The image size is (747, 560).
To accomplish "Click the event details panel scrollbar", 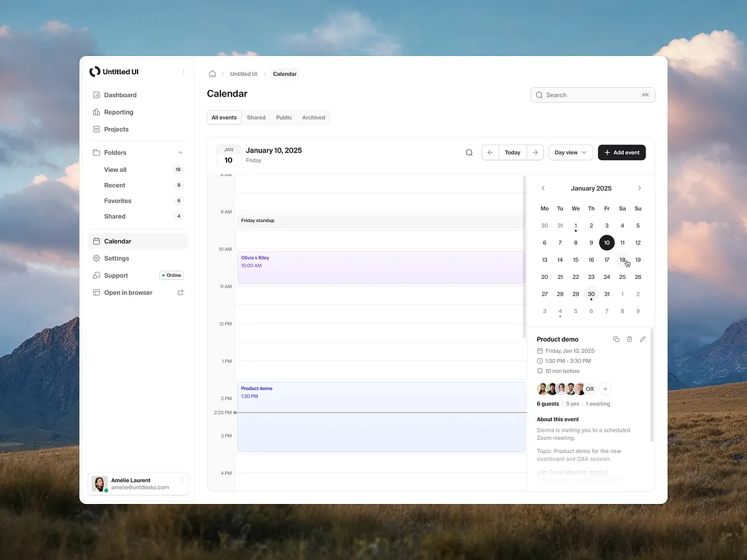I will [652, 385].
